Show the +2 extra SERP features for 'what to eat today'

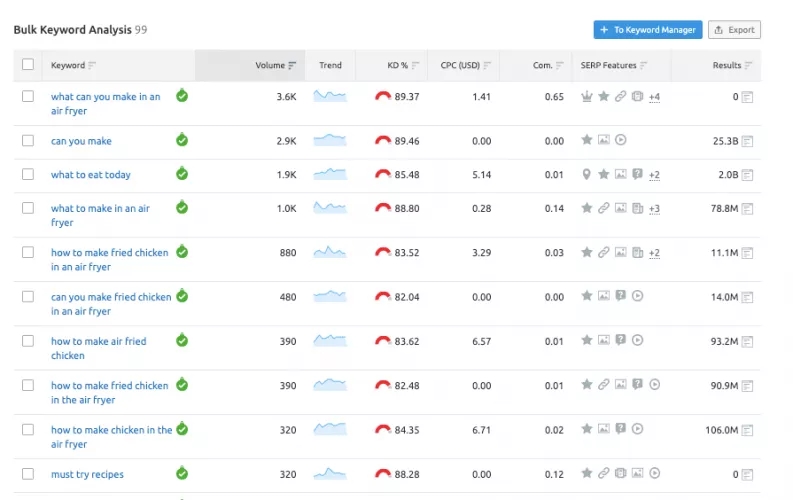(654, 175)
